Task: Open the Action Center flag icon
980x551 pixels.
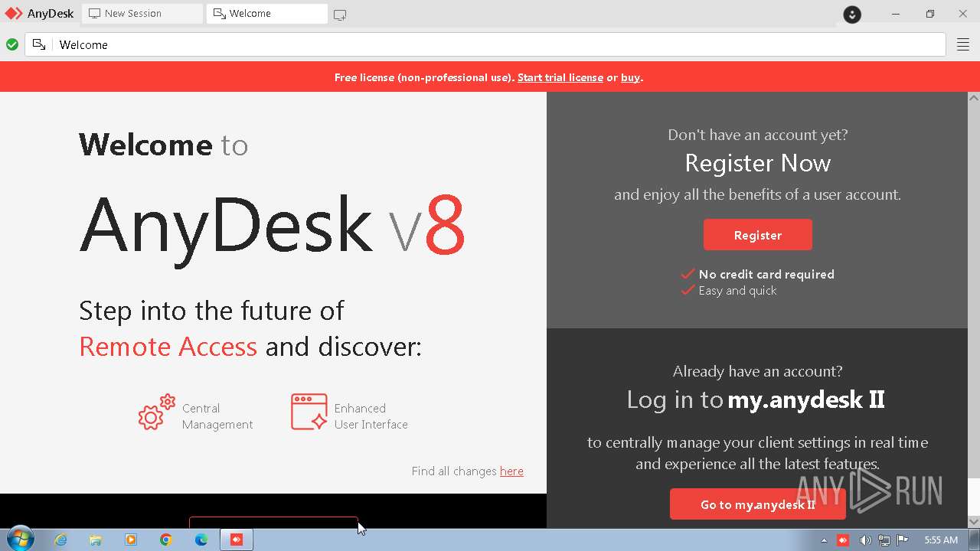Action: click(903, 540)
